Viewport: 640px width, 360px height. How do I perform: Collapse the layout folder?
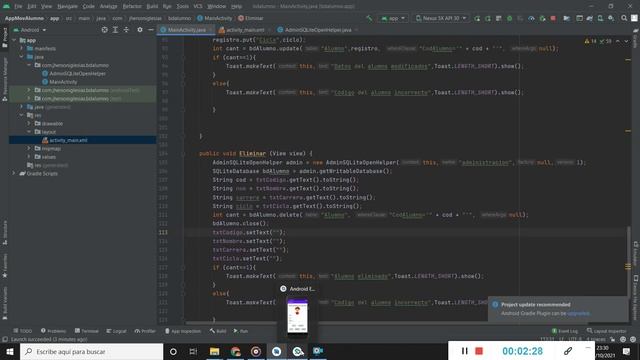29,132
